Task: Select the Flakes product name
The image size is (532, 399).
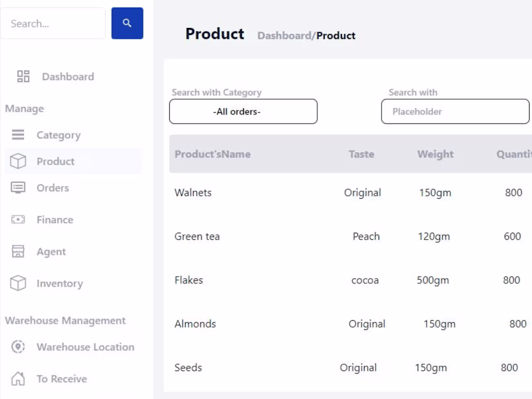Action: tap(189, 280)
